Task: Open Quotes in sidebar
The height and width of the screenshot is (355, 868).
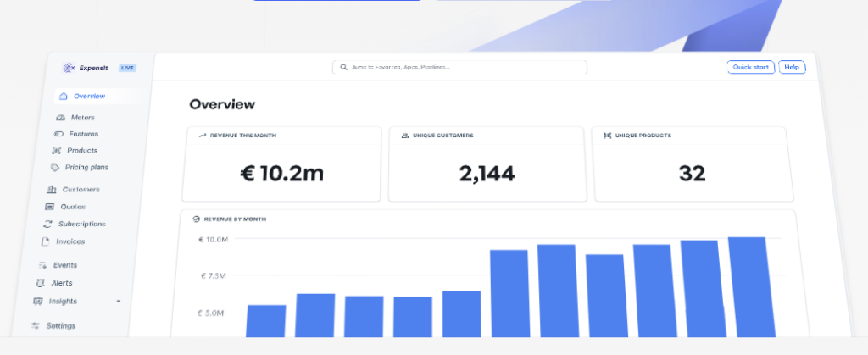Action: pos(73,207)
